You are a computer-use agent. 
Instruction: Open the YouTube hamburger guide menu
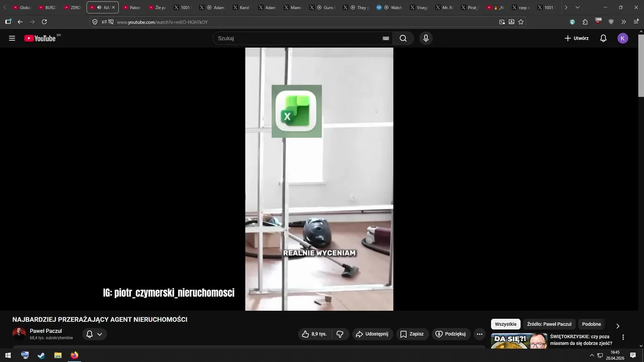[x=12, y=38]
